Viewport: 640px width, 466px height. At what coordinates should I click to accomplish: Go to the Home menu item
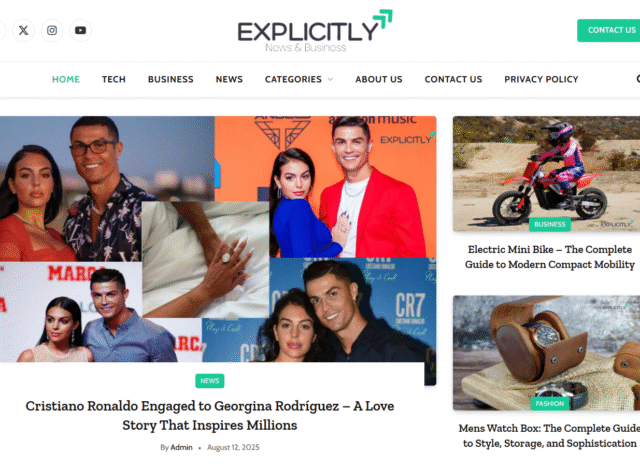click(x=66, y=79)
